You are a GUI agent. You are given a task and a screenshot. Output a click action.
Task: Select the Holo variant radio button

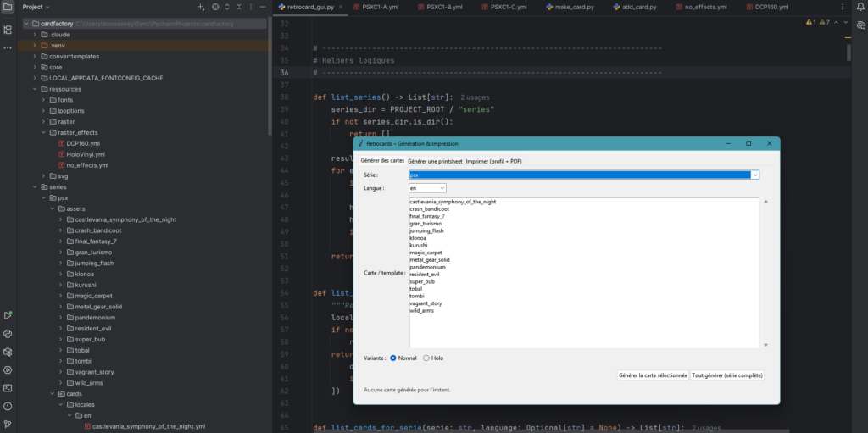click(426, 358)
